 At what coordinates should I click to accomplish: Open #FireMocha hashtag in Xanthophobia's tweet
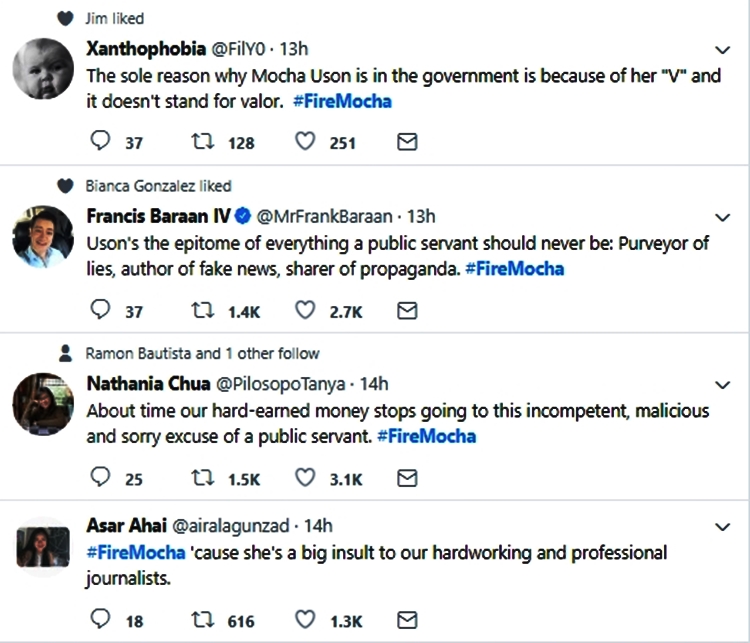(343, 102)
